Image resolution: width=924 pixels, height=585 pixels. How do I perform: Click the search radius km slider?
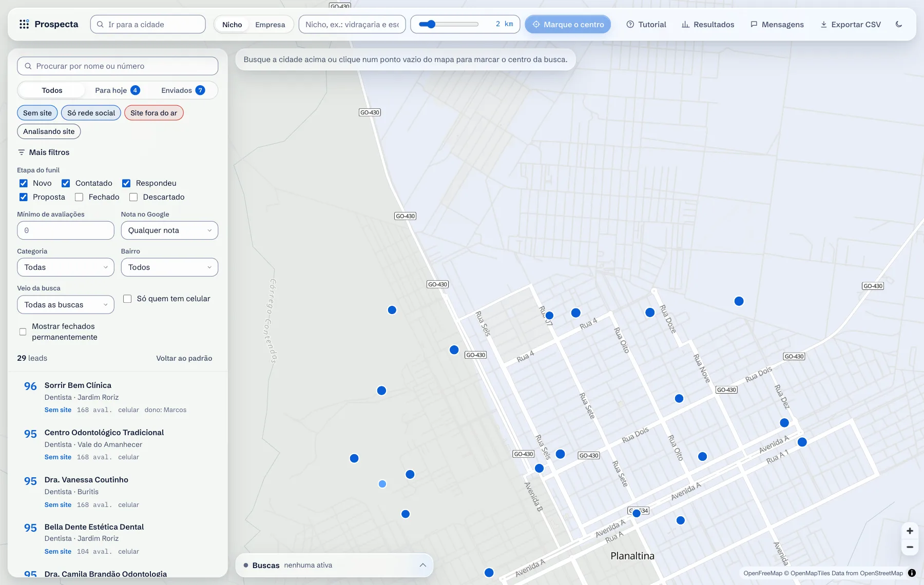448,24
